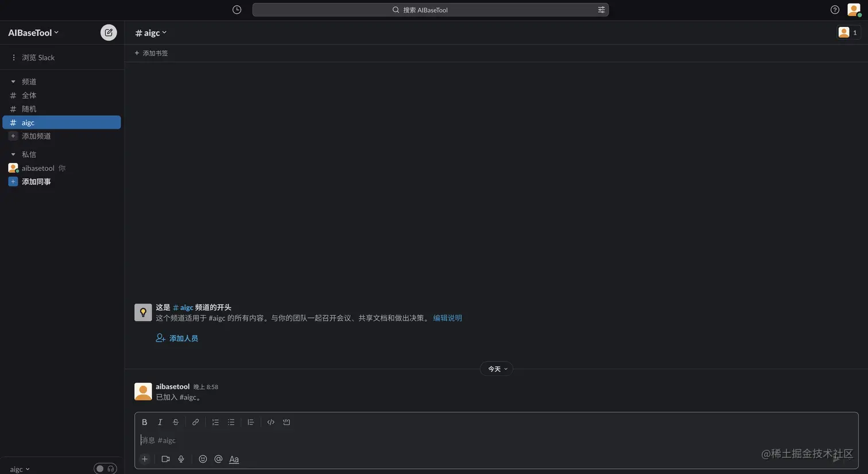The image size is (868, 474).
Task: Click the lightbulb icon at channel start
Action: (x=143, y=312)
